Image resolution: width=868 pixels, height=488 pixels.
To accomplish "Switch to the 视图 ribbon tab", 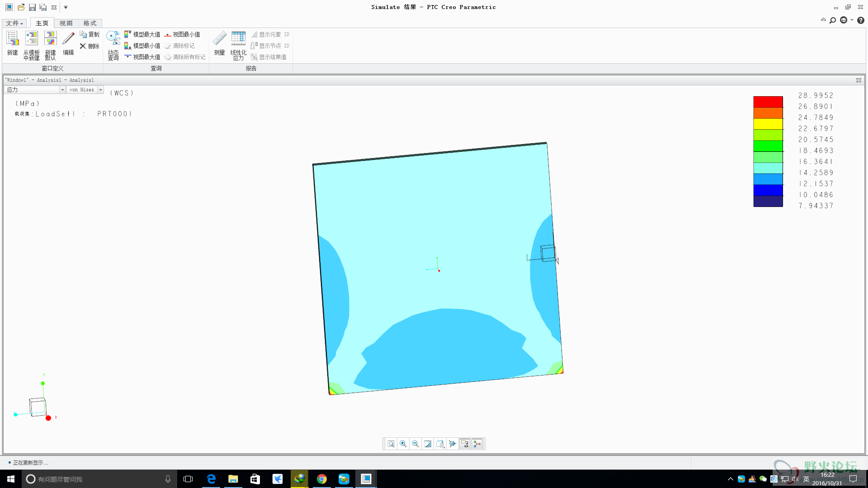I will click(66, 23).
